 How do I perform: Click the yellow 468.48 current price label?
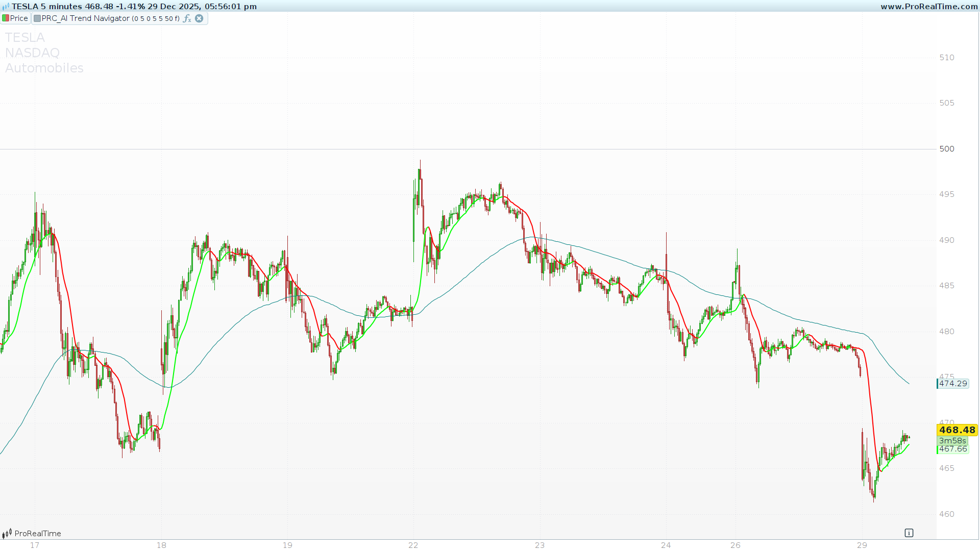point(957,430)
